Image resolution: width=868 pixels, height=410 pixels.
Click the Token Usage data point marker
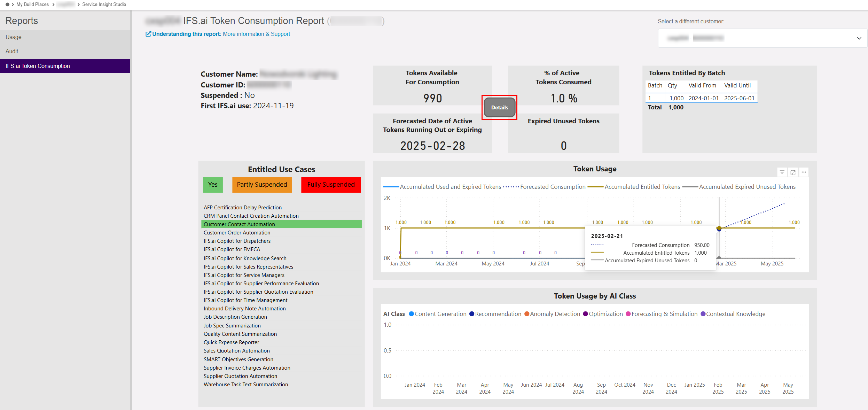(x=719, y=229)
